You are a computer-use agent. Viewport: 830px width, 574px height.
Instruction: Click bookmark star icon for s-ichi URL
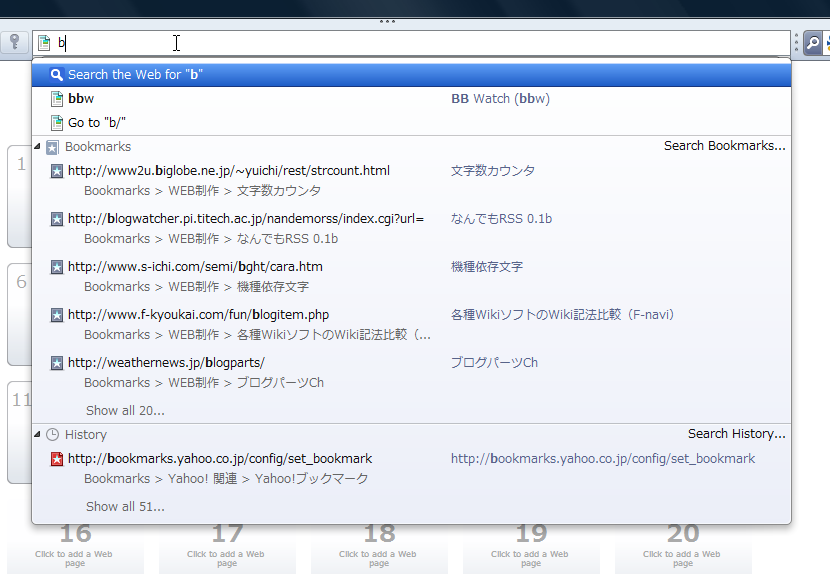point(57,267)
